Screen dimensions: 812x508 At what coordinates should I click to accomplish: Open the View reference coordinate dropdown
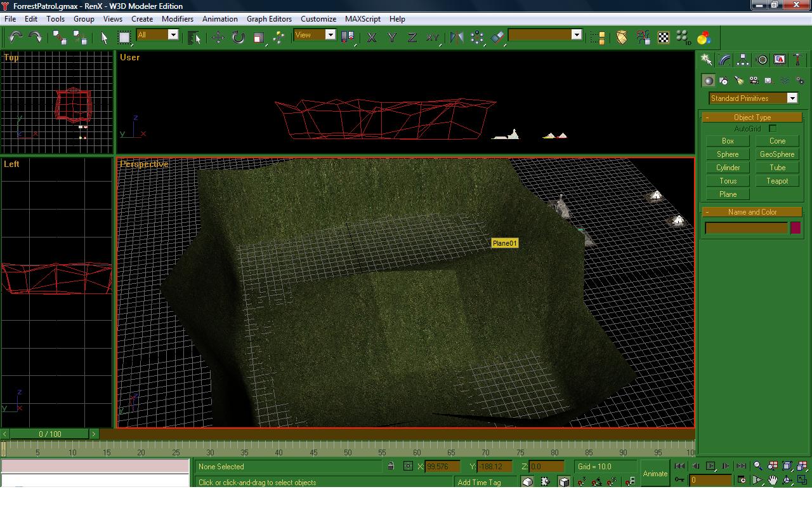coord(315,35)
